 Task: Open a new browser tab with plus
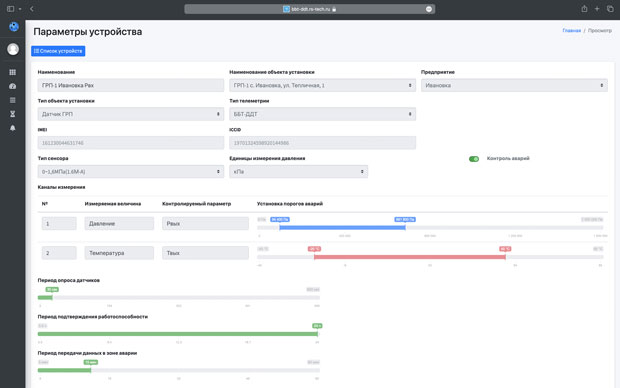click(x=597, y=9)
